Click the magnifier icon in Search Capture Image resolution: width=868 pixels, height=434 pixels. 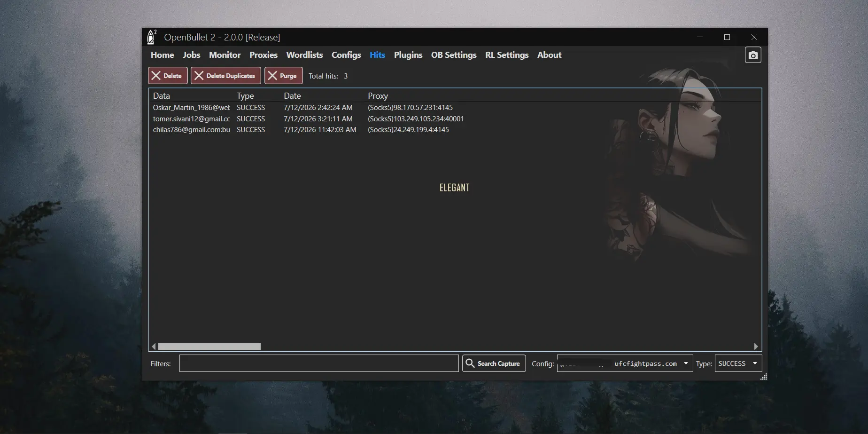(x=470, y=363)
